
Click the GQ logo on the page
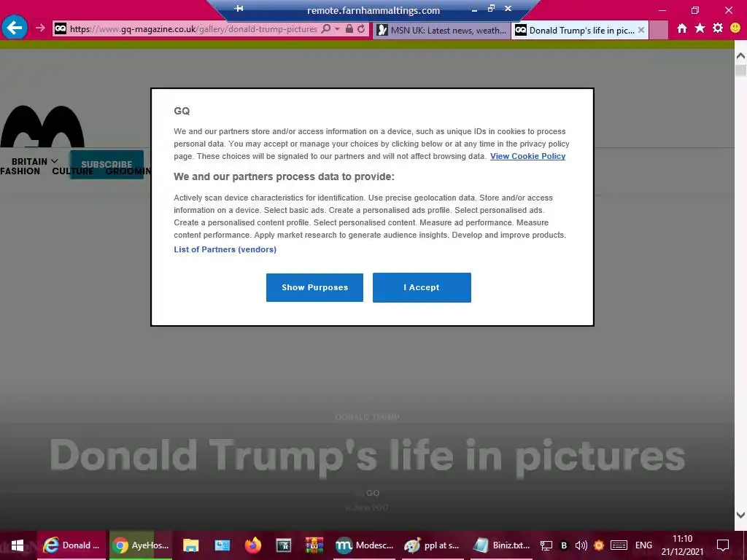42,126
